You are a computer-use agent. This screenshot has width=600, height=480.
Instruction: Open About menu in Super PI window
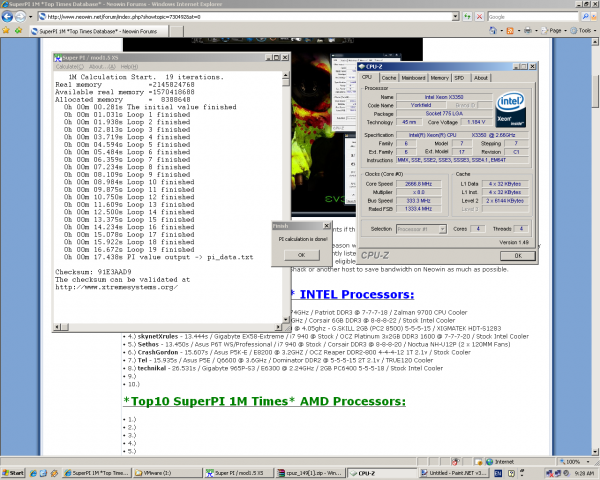point(102,67)
